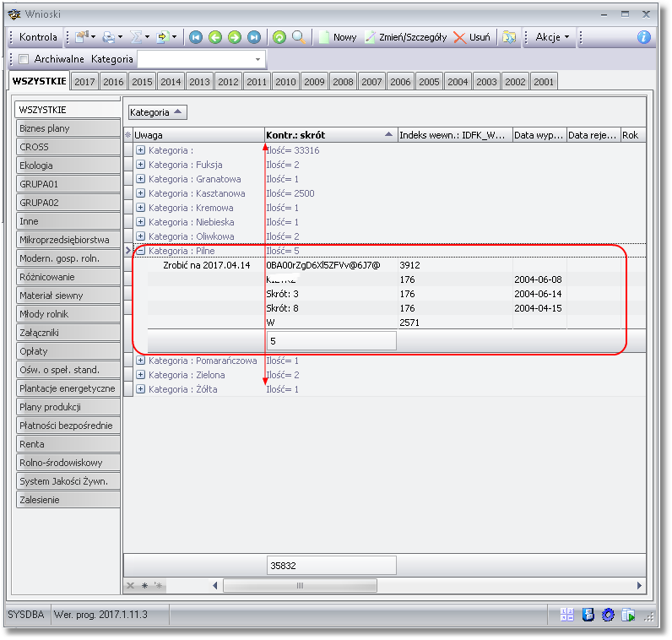This screenshot has width=672, height=640.
Task: Expand the Kategoria : Granatowa group
Action: point(141,179)
